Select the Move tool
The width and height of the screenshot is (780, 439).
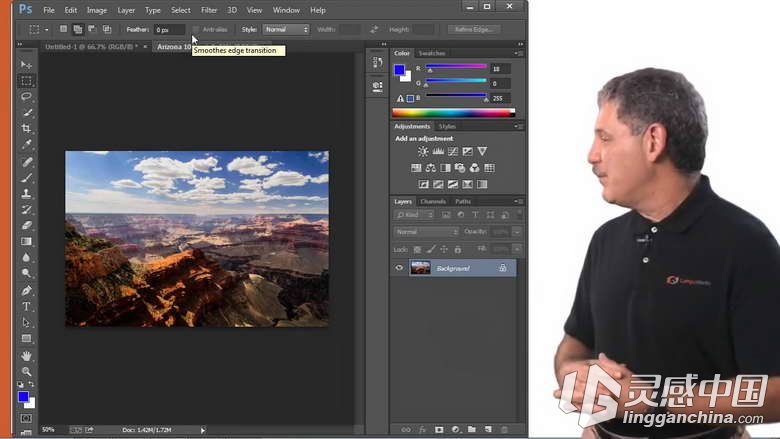tap(26, 65)
